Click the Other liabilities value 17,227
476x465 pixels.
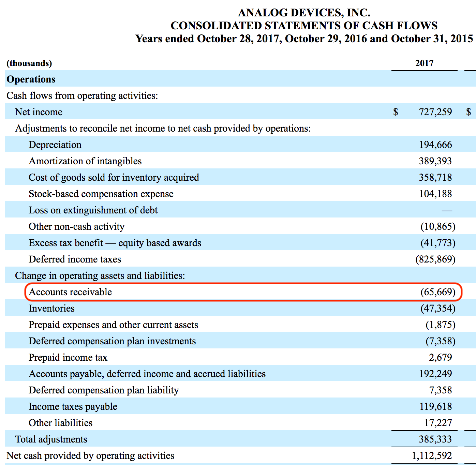pyautogui.click(x=438, y=422)
